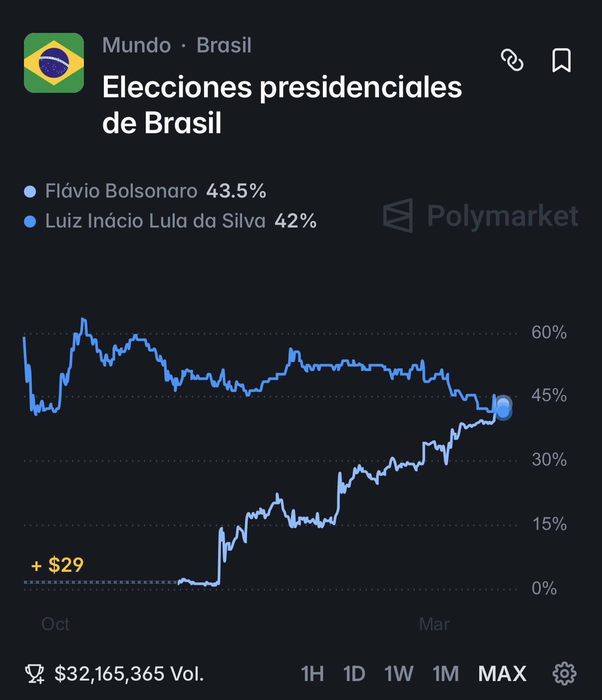
Task: Click the Polymarket watermark logo
Action: 481,216
